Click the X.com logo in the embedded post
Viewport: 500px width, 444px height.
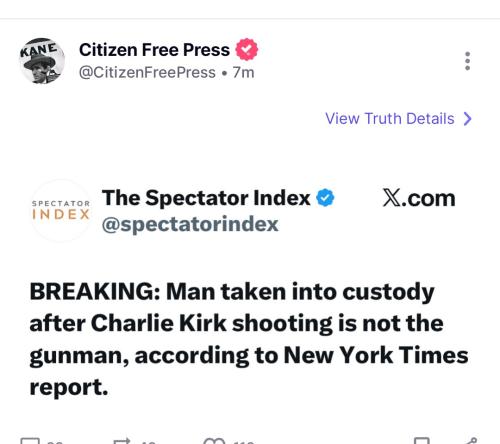(x=419, y=198)
